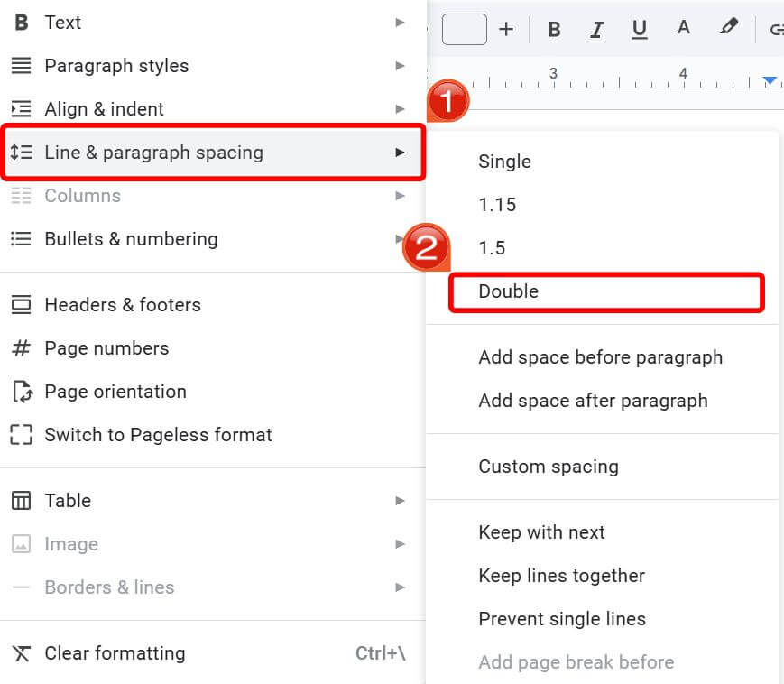Expand the Bullets & numbering submenu

(x=400, y=239)
